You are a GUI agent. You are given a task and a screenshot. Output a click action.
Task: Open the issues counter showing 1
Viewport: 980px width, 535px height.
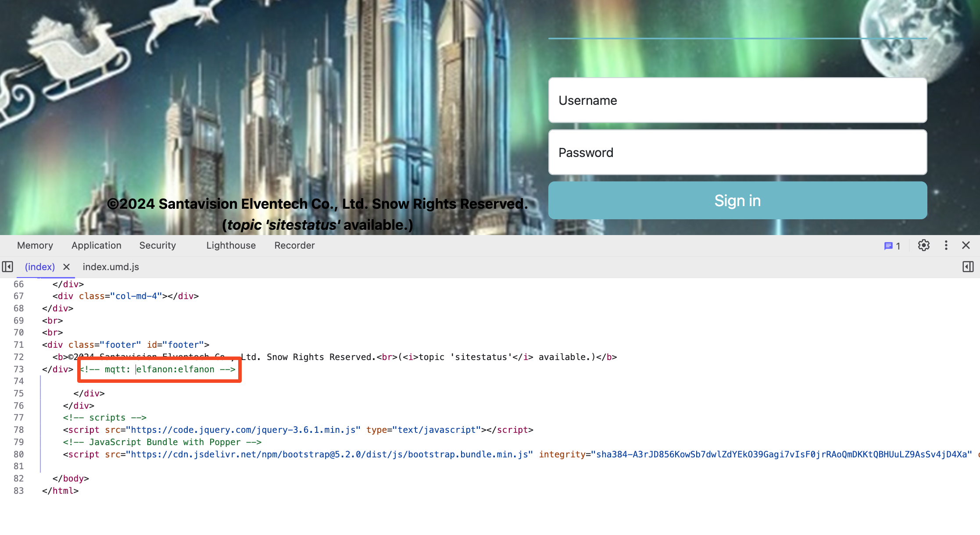tap(892, 246)
